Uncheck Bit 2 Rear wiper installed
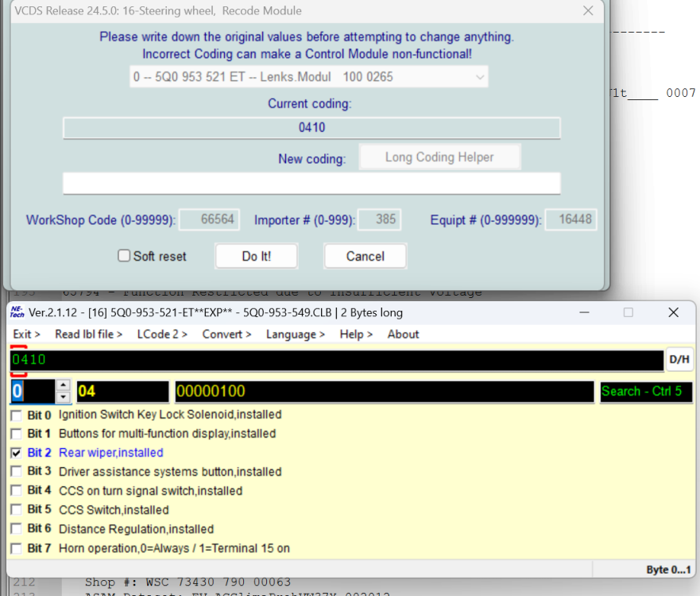The width and height of the screenshot is (700, 596). coord(16,453)
